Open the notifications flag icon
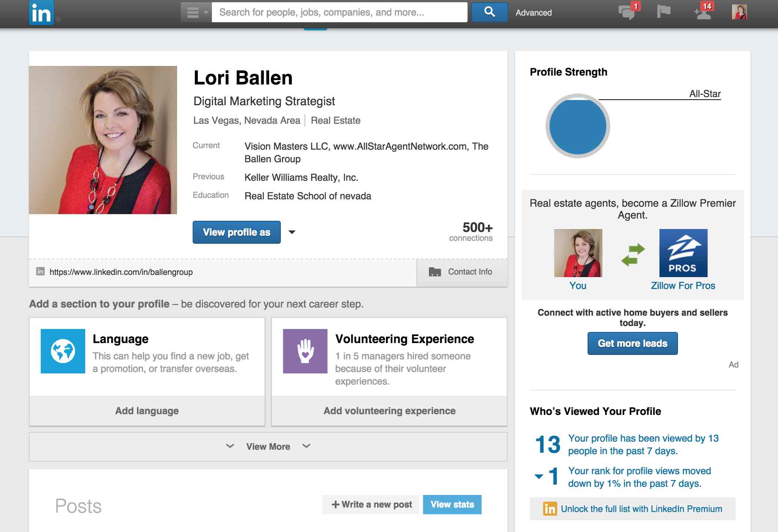This screenshot has width=778, height=532. click(x=664, y=11)
